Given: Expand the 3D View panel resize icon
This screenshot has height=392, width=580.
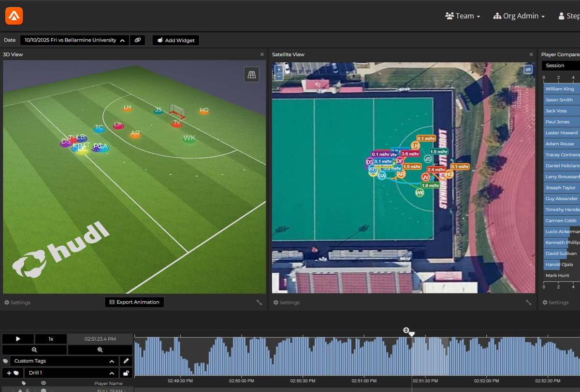Looking at the screenshot, I should [259, 302].
